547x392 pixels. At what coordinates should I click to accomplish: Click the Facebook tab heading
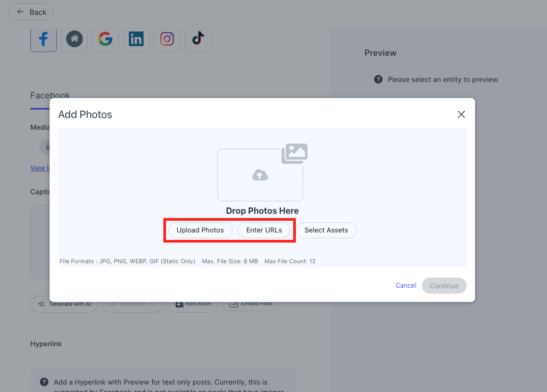pos(50,96)
